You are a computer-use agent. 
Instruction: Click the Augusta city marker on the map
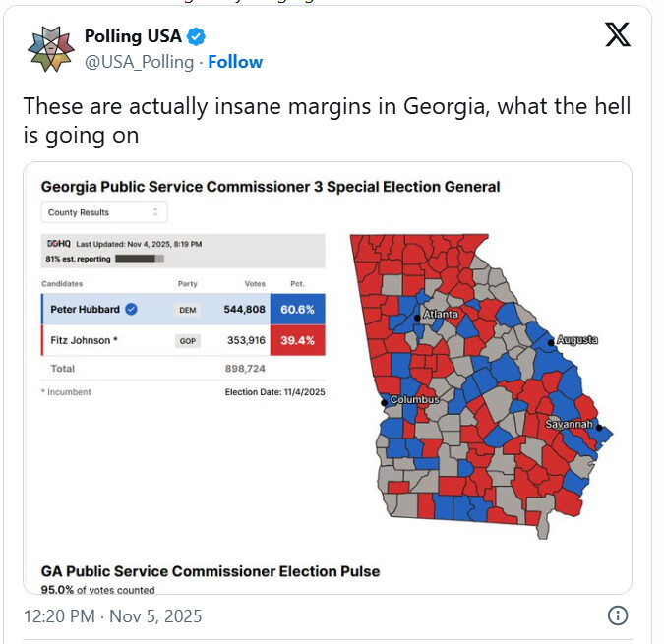click(x=551, y=341)
